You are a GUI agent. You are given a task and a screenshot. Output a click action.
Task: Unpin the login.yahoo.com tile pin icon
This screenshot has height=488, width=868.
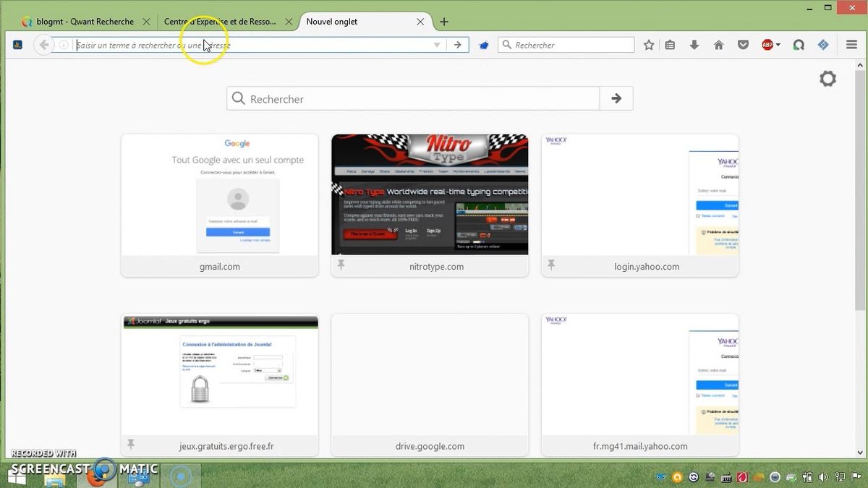(551, 265)
